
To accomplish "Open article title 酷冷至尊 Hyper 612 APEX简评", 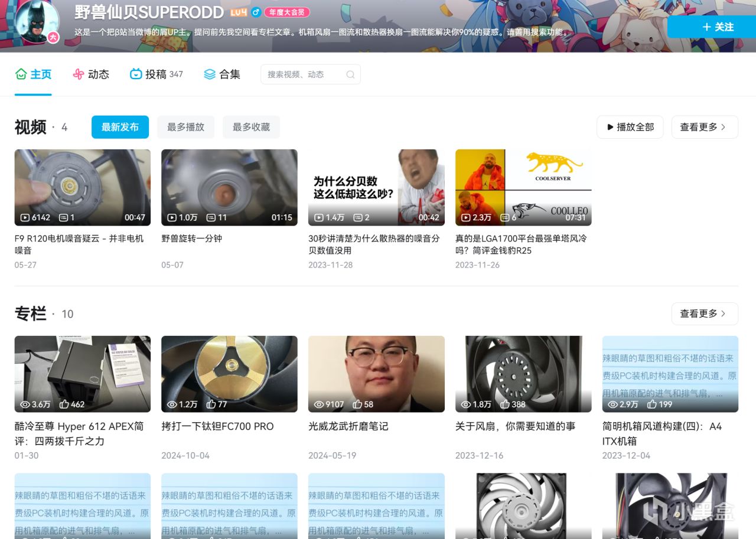I will coord(79,433).
